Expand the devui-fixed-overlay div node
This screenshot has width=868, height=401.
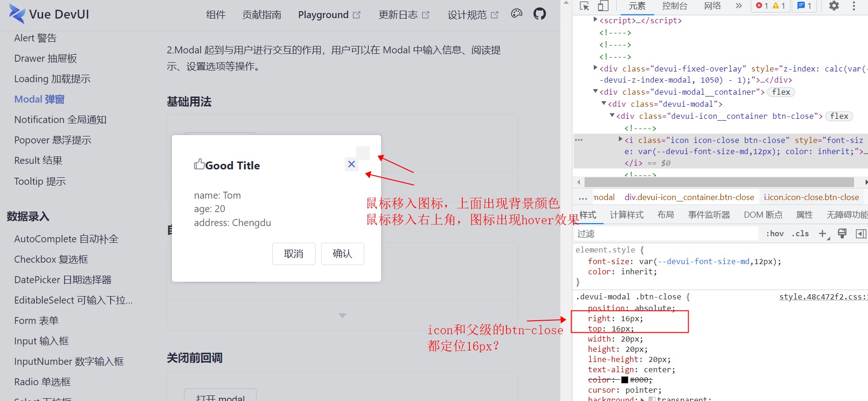click(595, 68)
